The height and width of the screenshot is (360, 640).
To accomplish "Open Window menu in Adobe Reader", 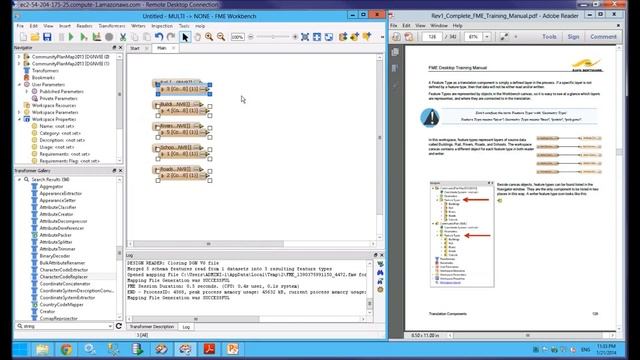I will (439, 25).
